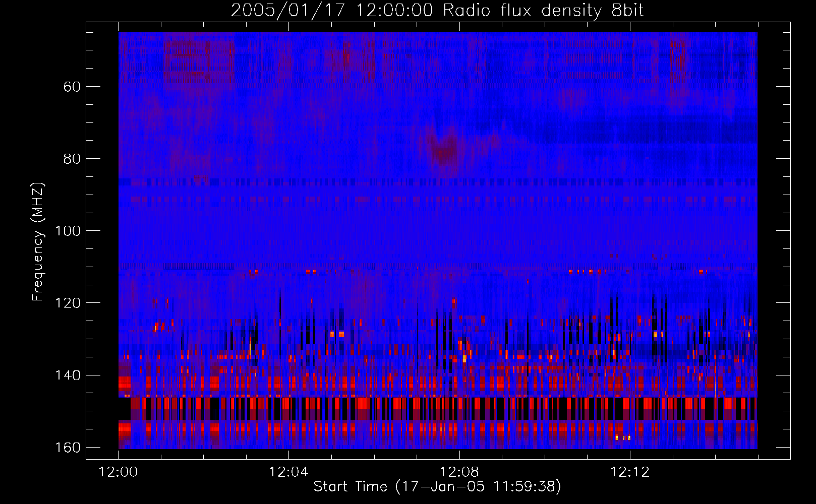Click the 'Frequency (MHZ)' y-axis label

point(38,242)
